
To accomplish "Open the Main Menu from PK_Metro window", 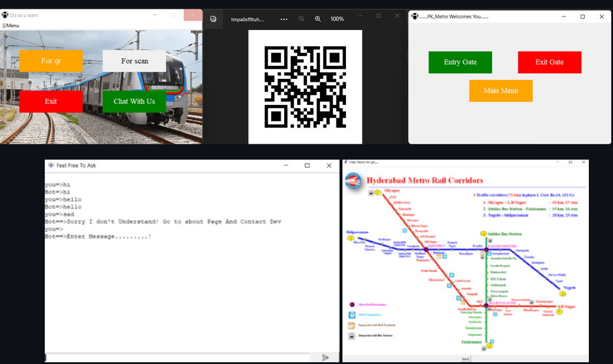I will (x=500, y=91).
